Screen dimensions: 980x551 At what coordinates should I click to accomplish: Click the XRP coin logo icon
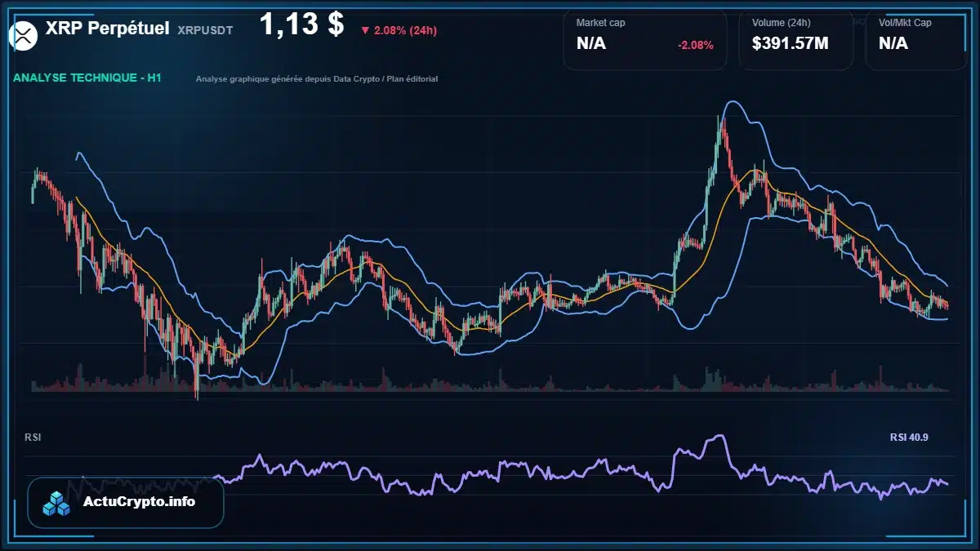coord(23,35)
